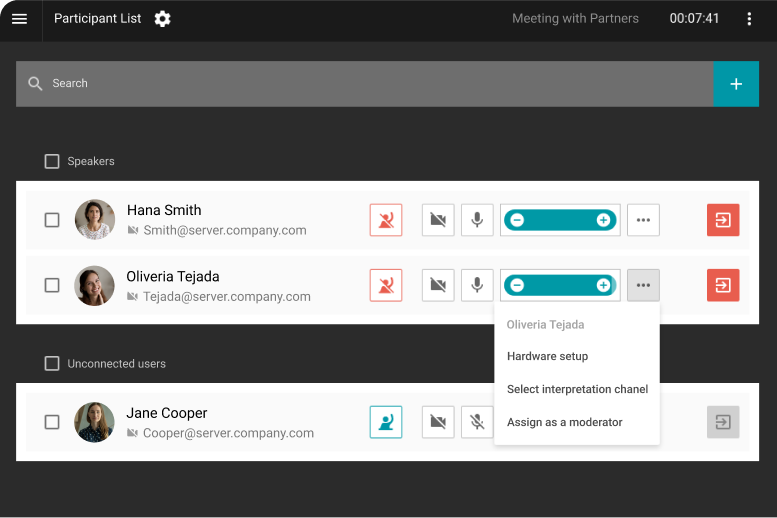The image size is (777, 518).
Task: Check the Speakers group checkbox
Action: tap(52, 161)
